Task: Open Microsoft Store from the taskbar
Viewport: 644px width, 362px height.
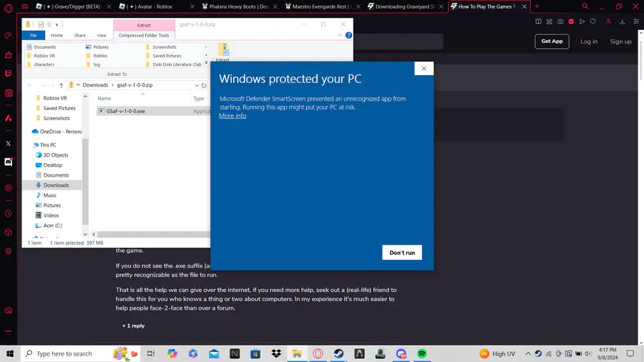Action: (255, 353)
